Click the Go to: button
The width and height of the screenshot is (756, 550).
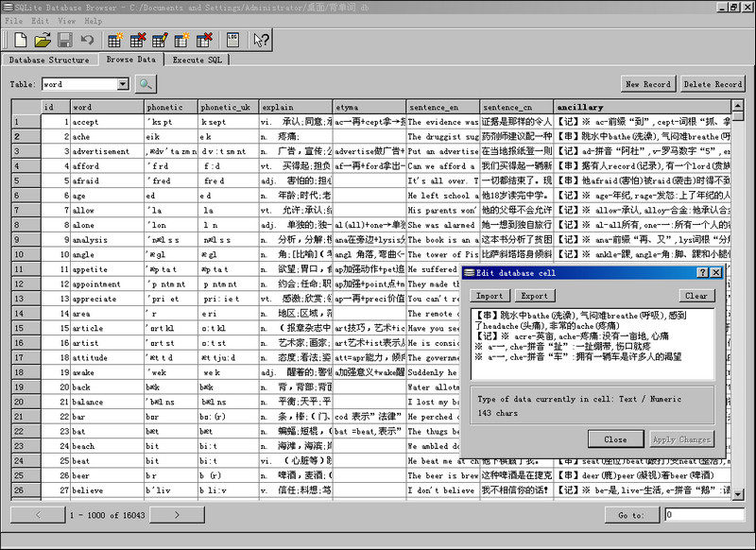click(x=631, y=515)
